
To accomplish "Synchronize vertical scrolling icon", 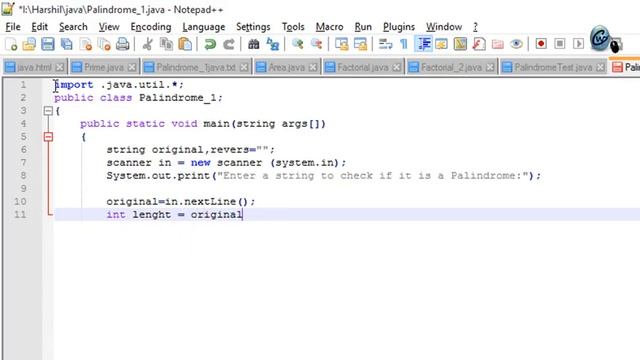I will (341, 44).
